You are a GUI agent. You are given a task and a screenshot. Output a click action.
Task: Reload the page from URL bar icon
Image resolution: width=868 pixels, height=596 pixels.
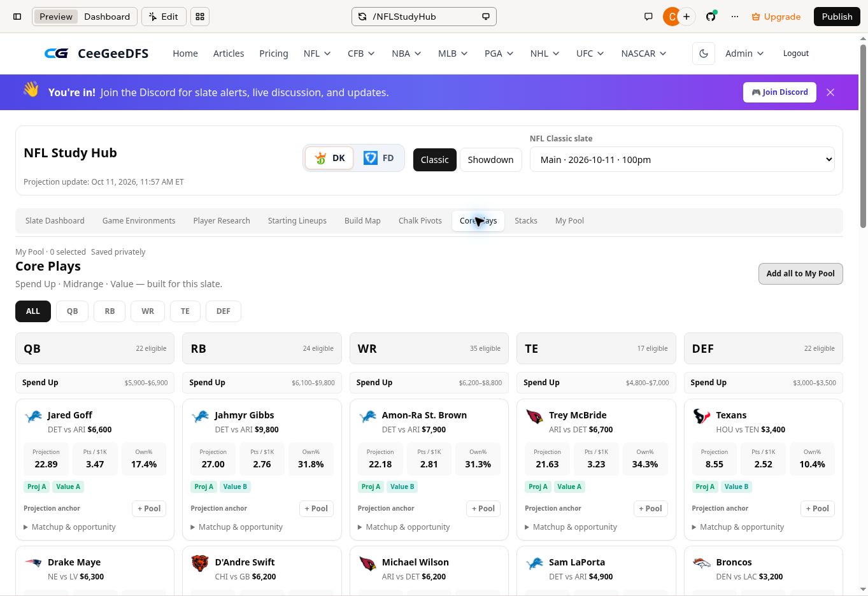pyautogui.click(x=362, y=17)
